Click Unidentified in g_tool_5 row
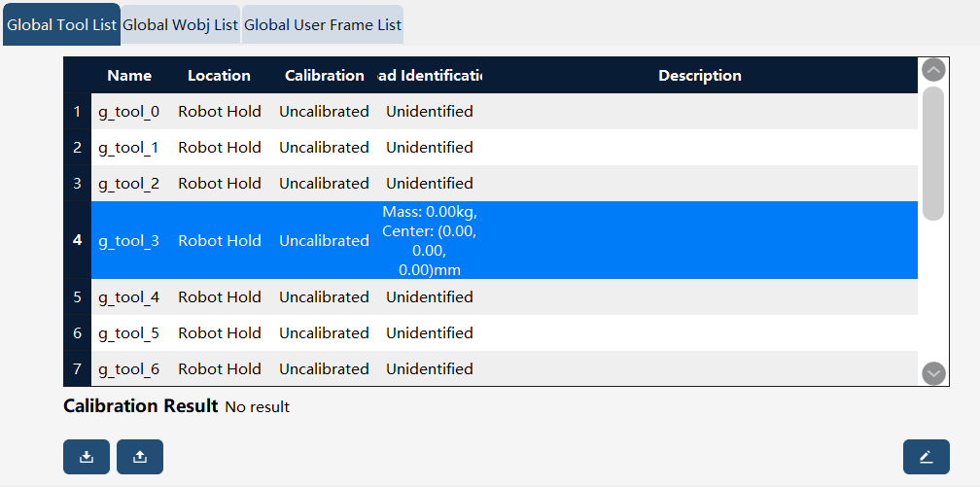 430,333
